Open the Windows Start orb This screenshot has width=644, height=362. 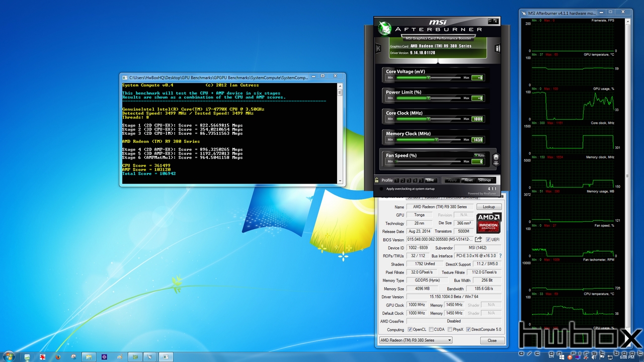9,356
